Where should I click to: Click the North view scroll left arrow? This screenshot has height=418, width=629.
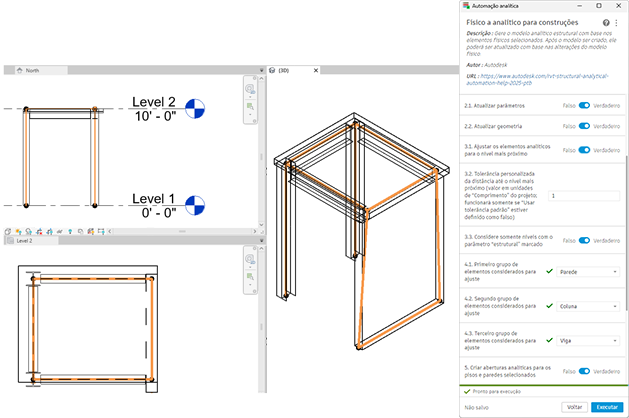click(110, 231)
